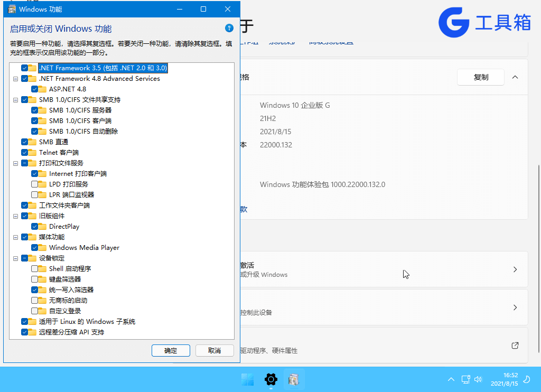Open the Settings gear in taskbar

coord(271,379)
